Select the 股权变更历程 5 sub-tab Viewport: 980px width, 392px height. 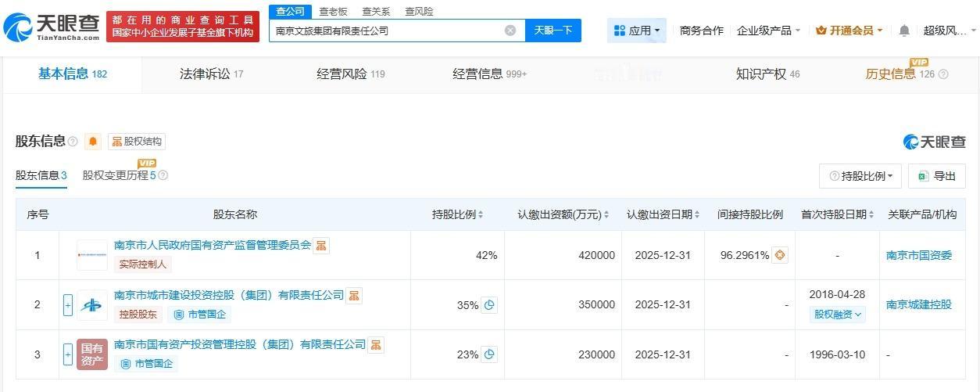pos(120,175)
